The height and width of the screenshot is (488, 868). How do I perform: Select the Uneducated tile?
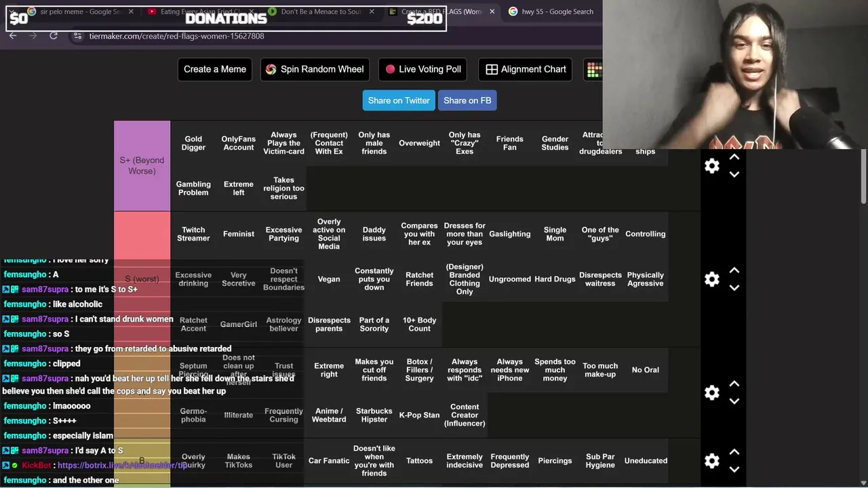tap(646, 461)
